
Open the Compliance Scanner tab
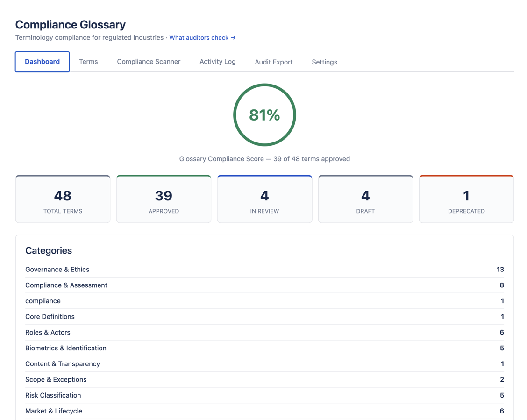tap(149, 62)
